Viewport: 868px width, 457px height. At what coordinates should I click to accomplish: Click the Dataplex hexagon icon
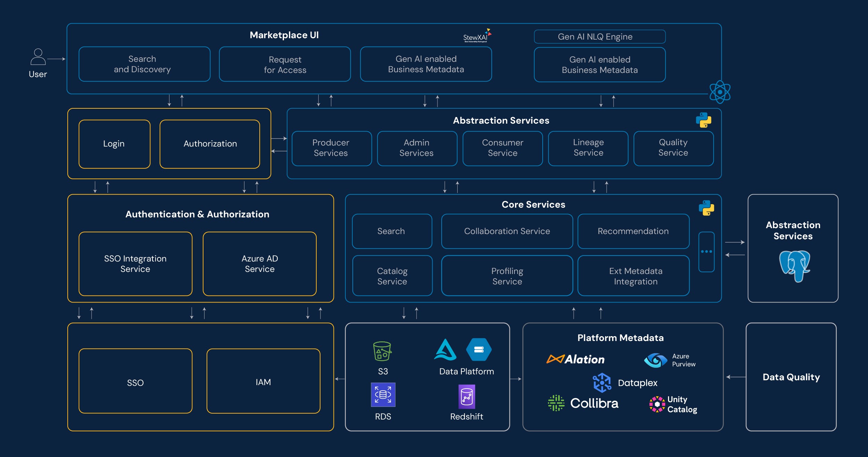click(602, 383)
